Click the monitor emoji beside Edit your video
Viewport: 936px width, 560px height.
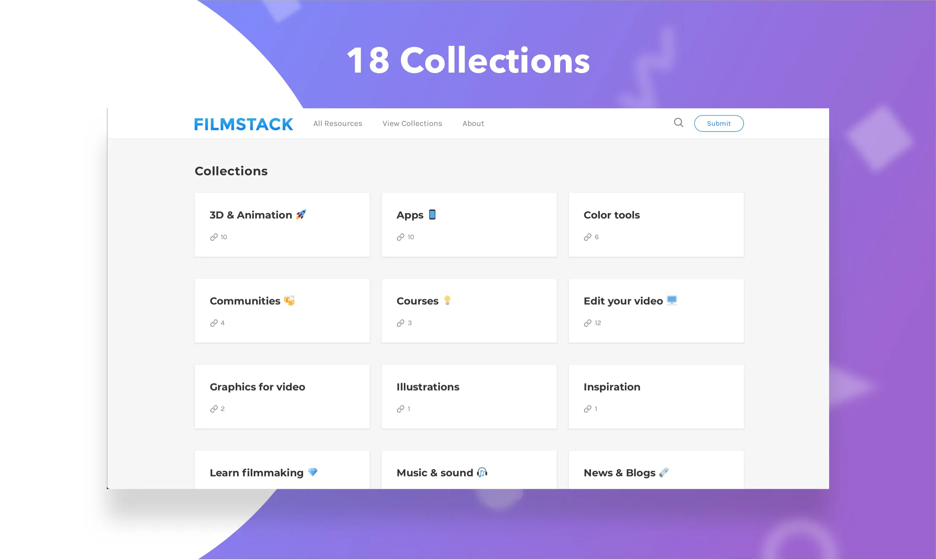pos(672,300)
